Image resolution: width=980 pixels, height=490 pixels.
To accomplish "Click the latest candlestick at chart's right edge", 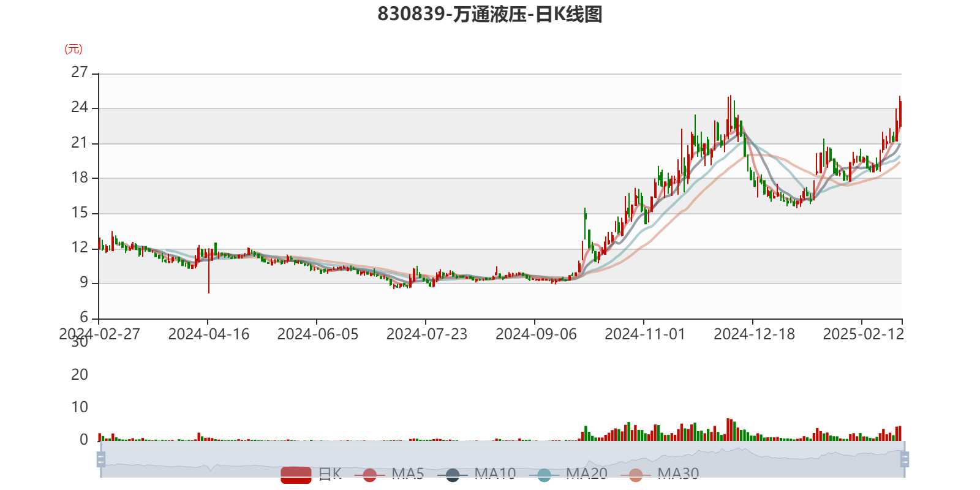I will pos(900,111).
